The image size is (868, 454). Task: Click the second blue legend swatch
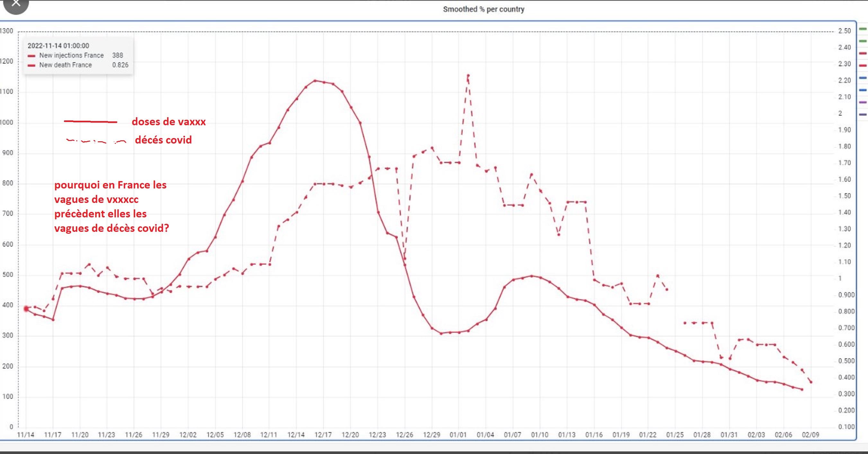pyautogui.click(x=863, y=90)
